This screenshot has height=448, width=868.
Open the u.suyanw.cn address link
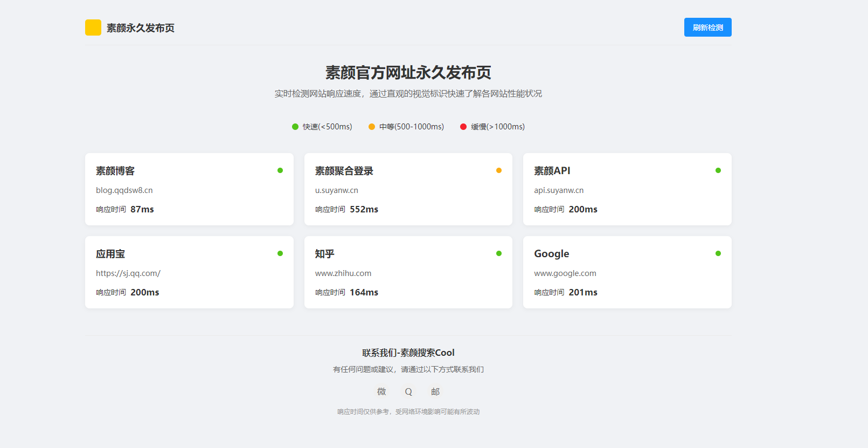[337, 190]
